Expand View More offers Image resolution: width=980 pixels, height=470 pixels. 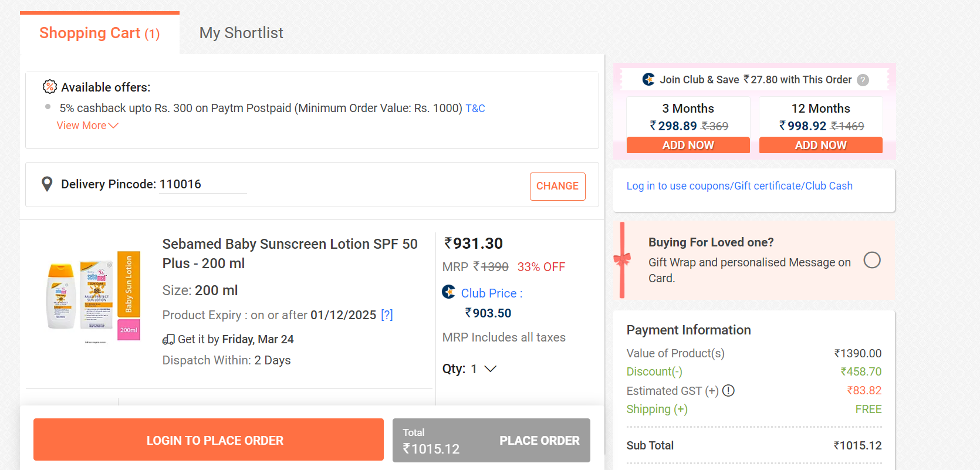[87, 126]
